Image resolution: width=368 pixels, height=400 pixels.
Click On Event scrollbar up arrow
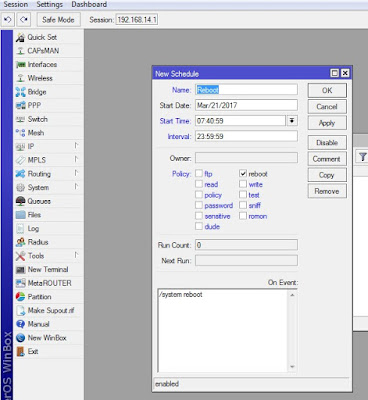pyautogui.click(x=292, y=295)
